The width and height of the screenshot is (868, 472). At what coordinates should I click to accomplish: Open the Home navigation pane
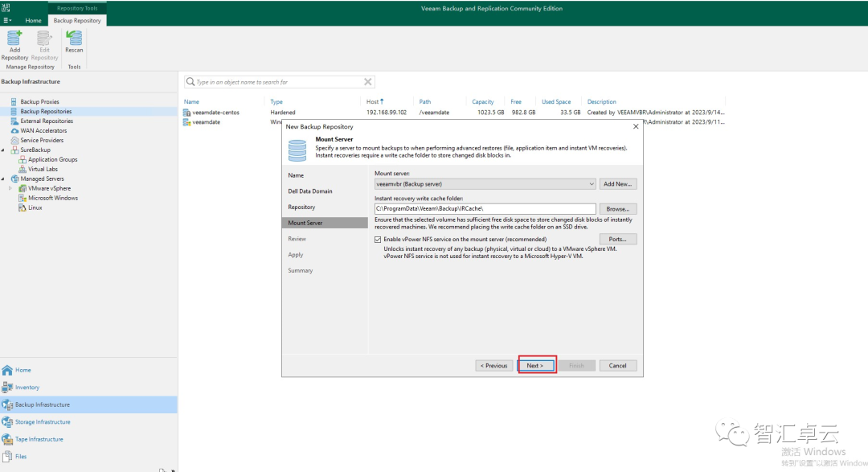point(88,370)
